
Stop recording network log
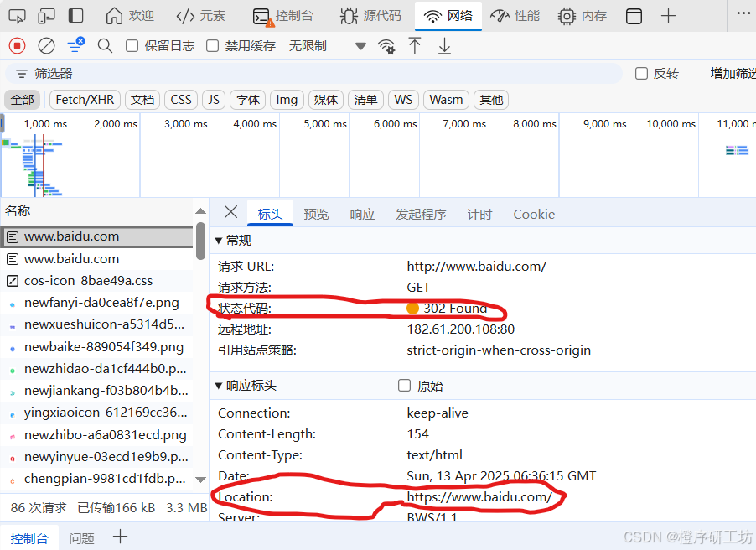pyautogui.click(x=18, y=46)
